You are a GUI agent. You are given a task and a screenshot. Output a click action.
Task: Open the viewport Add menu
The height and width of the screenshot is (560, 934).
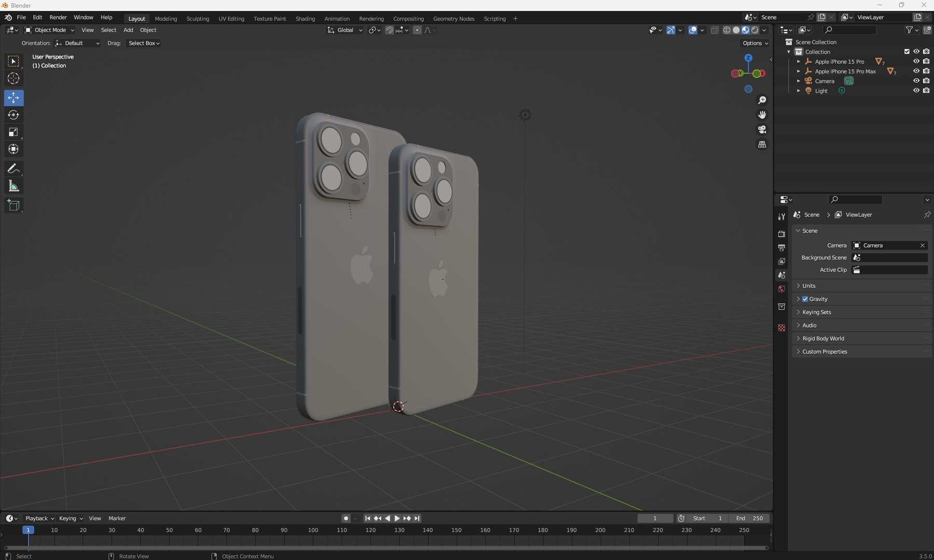click(128, 30)
